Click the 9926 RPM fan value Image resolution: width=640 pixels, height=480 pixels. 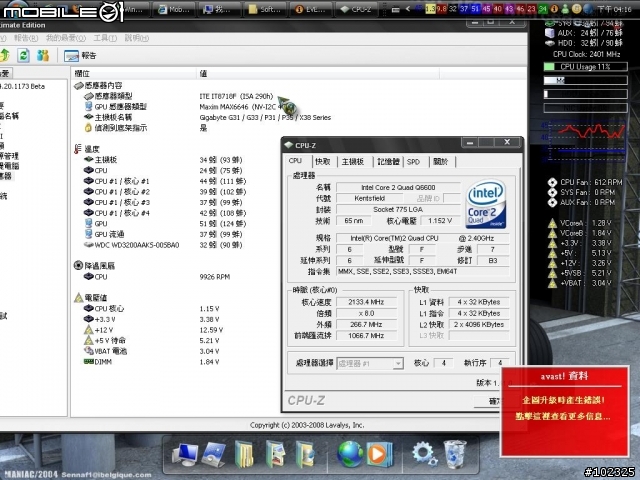pyautogui.click(x=215, y=277)
